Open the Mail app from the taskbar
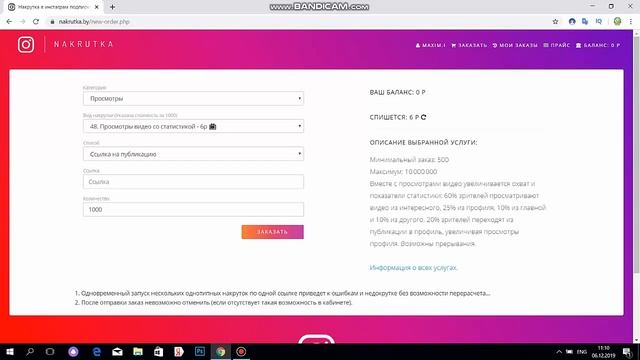640x360 pixels. tap(118, 351)
